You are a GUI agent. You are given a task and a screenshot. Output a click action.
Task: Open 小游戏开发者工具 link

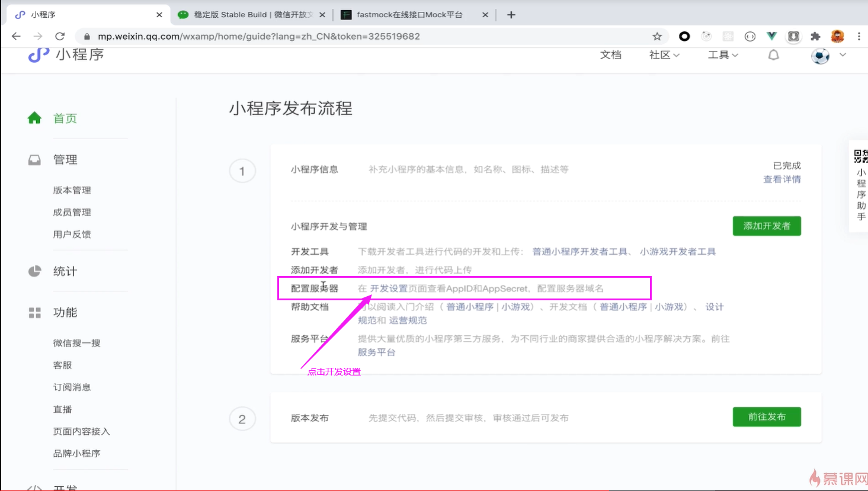tap(677, 252)
